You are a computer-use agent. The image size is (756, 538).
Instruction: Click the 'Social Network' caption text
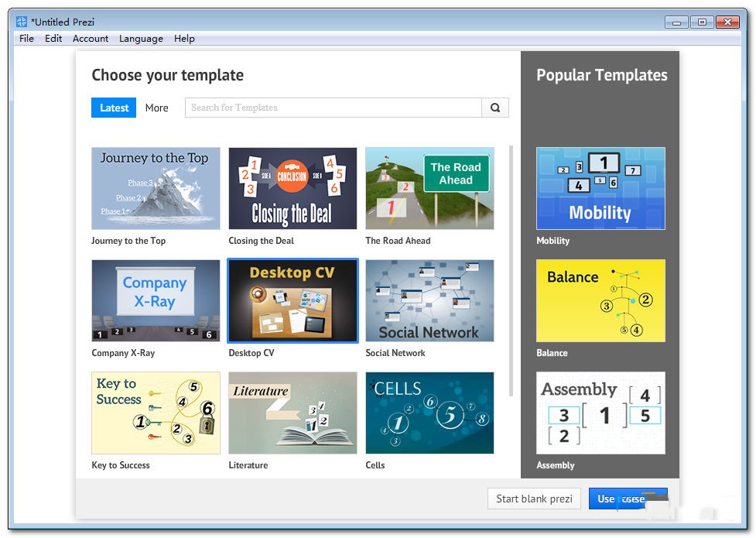395,353
